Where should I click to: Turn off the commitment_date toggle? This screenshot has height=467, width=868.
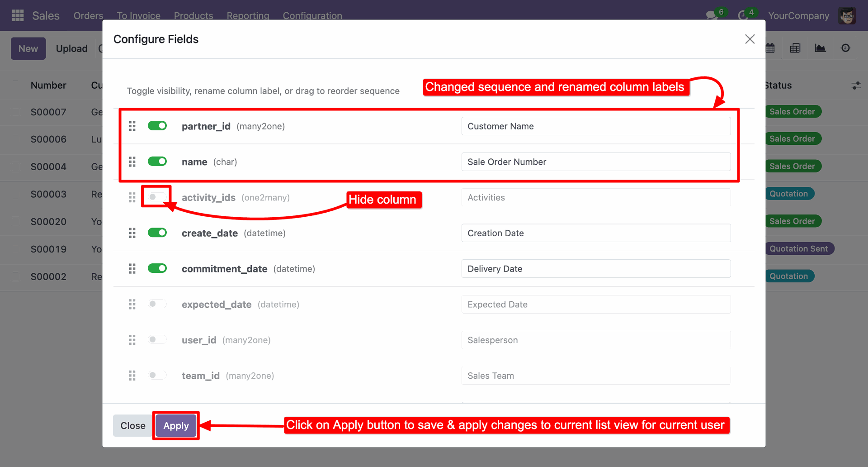coord(157,268)
